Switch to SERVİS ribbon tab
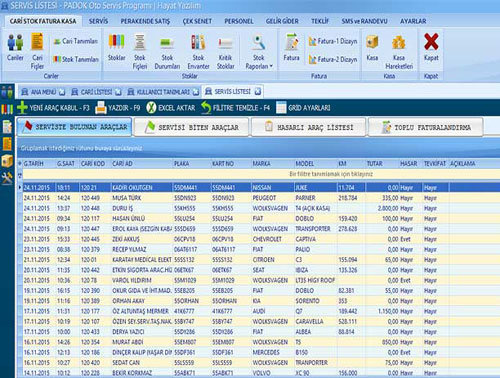500x378 pixels. coord(98,21)
